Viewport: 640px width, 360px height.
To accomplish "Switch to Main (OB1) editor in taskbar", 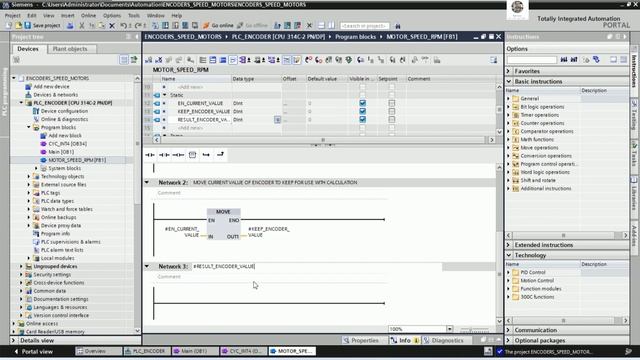I will [x=194, y=351].
